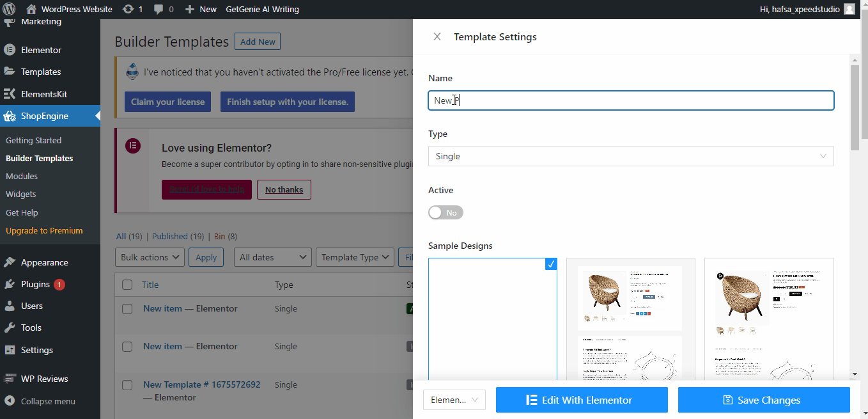The width and height of the screenshot is (868, 419).
Task: Click the Tools wrench sidebar icon
Action: 10,328
